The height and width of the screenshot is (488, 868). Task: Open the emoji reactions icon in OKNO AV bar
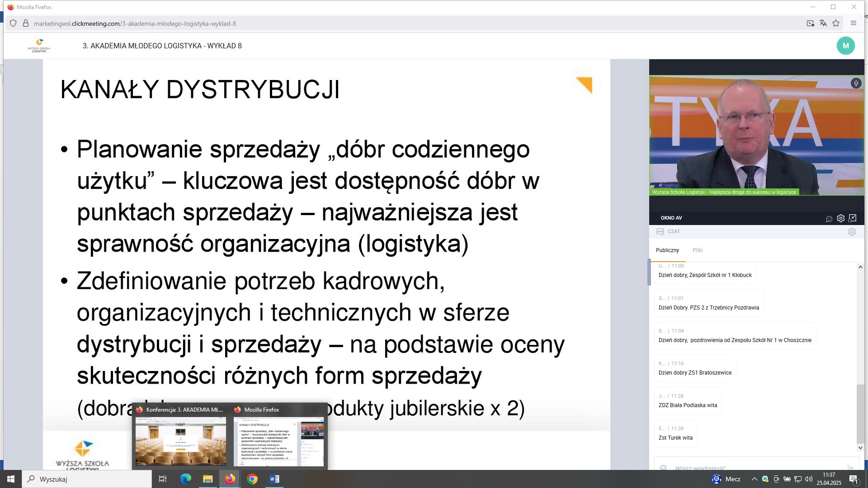(x=829, y=219)
